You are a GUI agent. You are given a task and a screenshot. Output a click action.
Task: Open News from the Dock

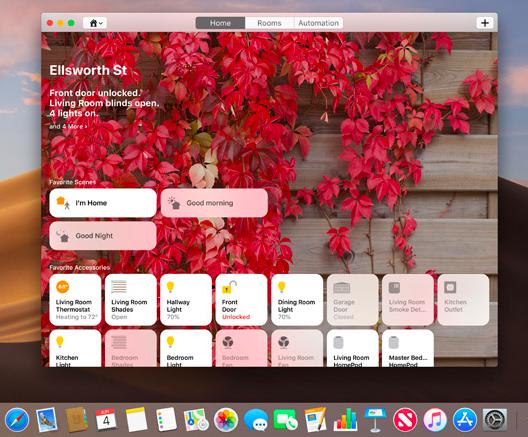(x=405, y=419)
